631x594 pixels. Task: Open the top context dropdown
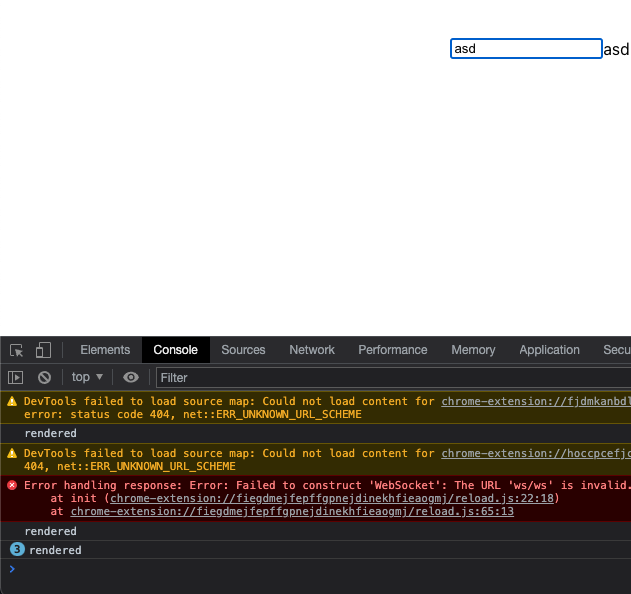[87, 377]
